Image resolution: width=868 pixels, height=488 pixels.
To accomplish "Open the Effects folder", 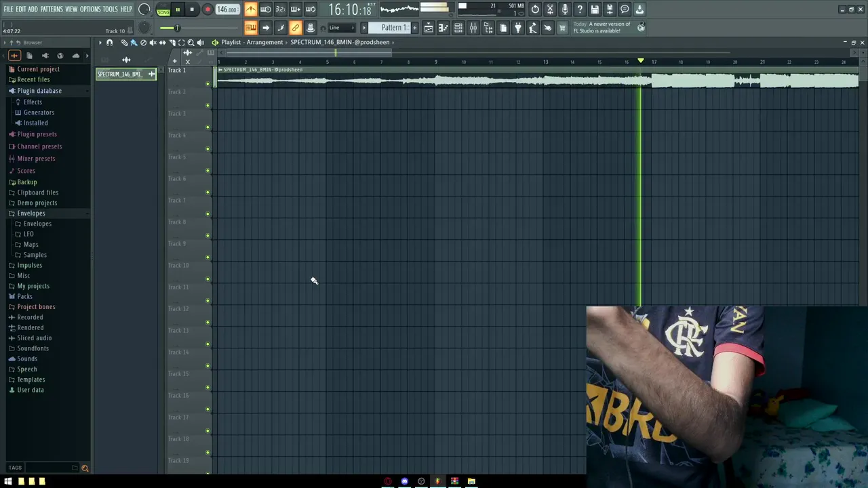I will pyautogui.click(x=33, y=102).
